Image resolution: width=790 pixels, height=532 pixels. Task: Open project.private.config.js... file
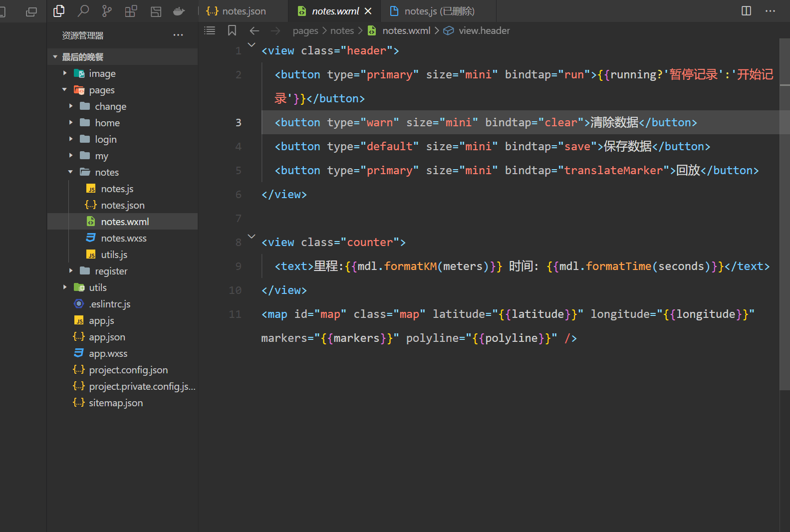[x=122, y=386]
